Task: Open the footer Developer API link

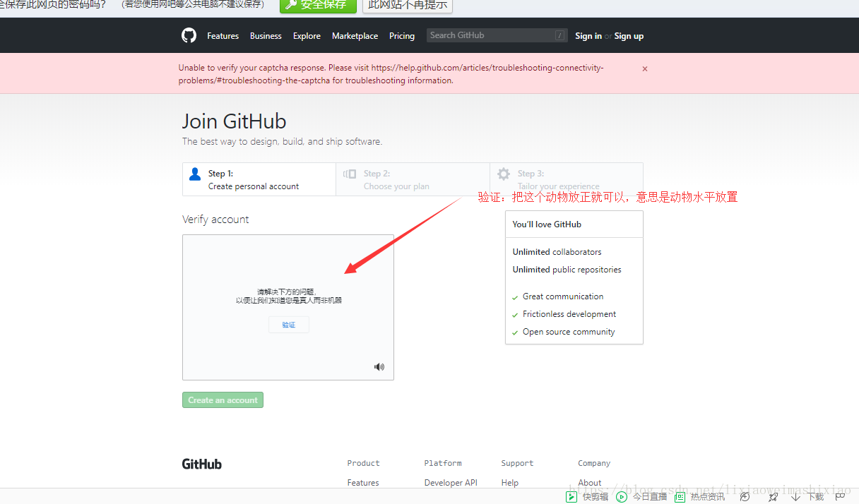Action: coord(451,483)
